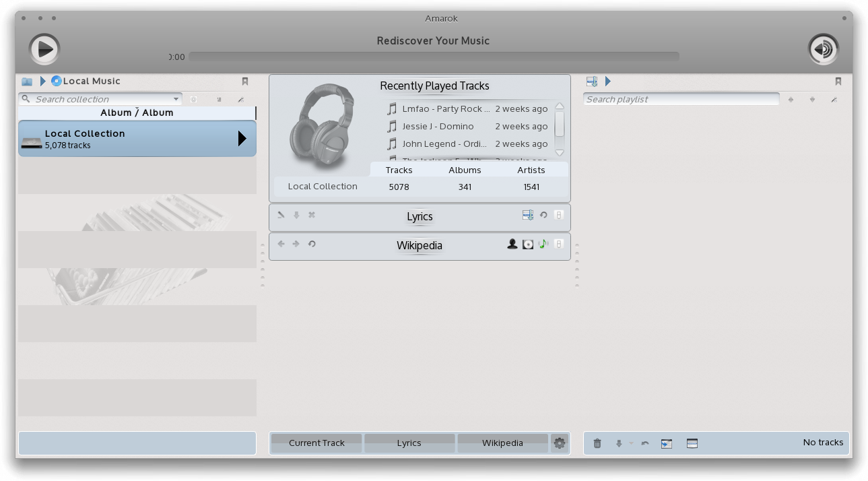This screenshot has height=481, width=868.
Task: Open Lyrics applet settings icon
Action: (x=558, y=215)
